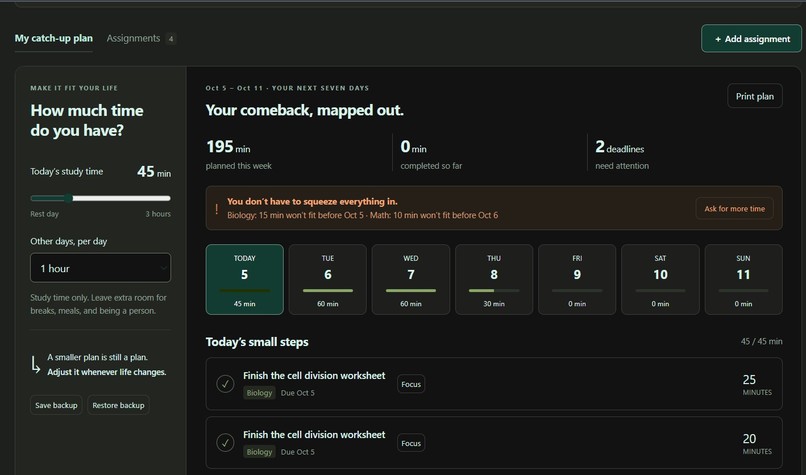Click the arrow icon beside 'A smaller plan'

pos(35,364)
